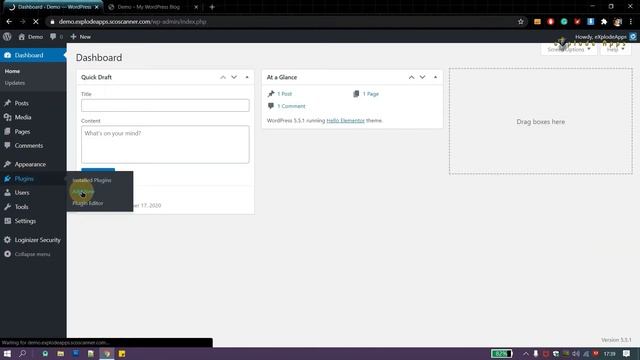Click the address bar URL

(x=133, y=22)
